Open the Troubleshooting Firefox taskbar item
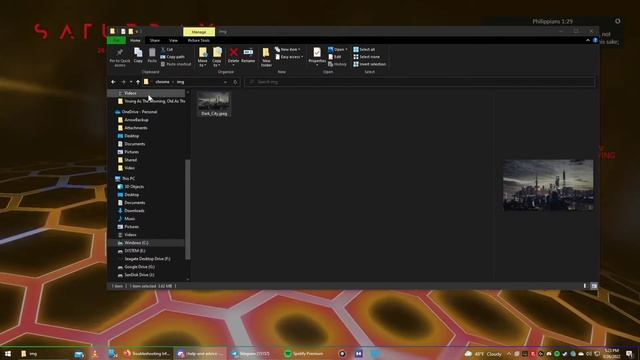The width and height of the screenshot is (640, 360). [x=147, y=354]
